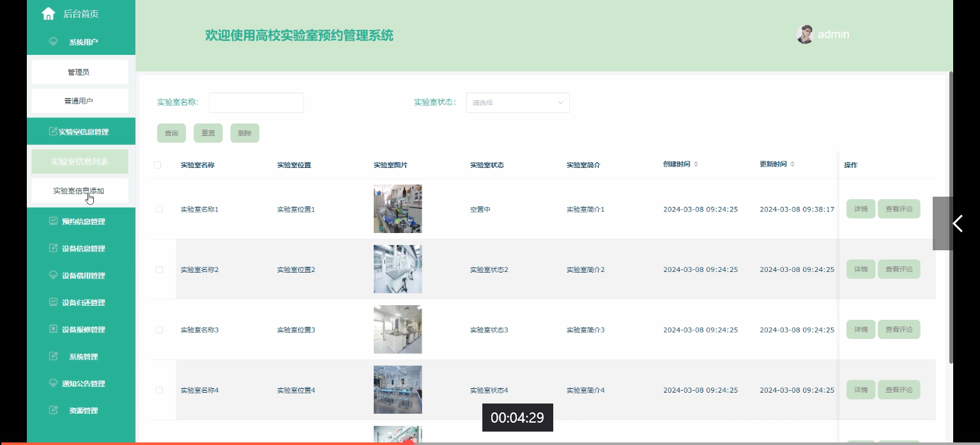Viewport: 980px width, 445px height.
Task: Check the box for 实验室名称2 row
Action: coord(159,269)
